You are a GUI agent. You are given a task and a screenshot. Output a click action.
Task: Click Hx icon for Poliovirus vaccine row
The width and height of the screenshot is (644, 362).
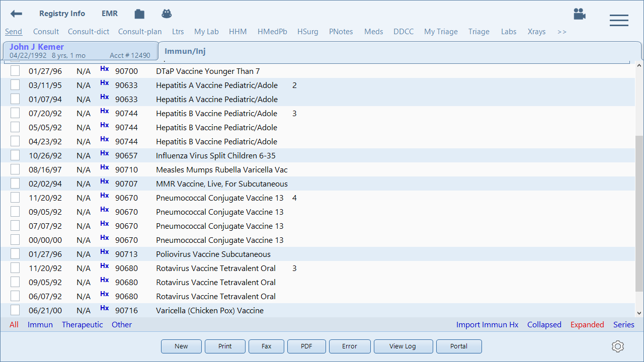104,252
